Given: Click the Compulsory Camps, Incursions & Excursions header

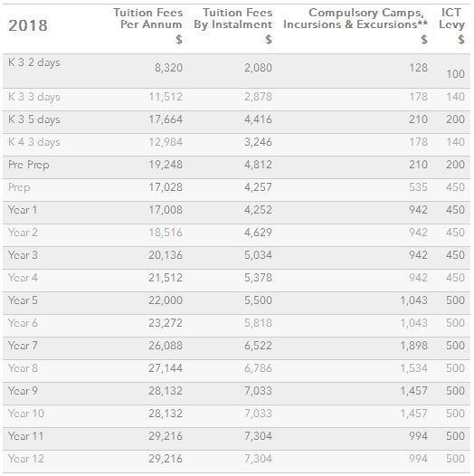Looking at the screenshot, I should pos(355,18).
